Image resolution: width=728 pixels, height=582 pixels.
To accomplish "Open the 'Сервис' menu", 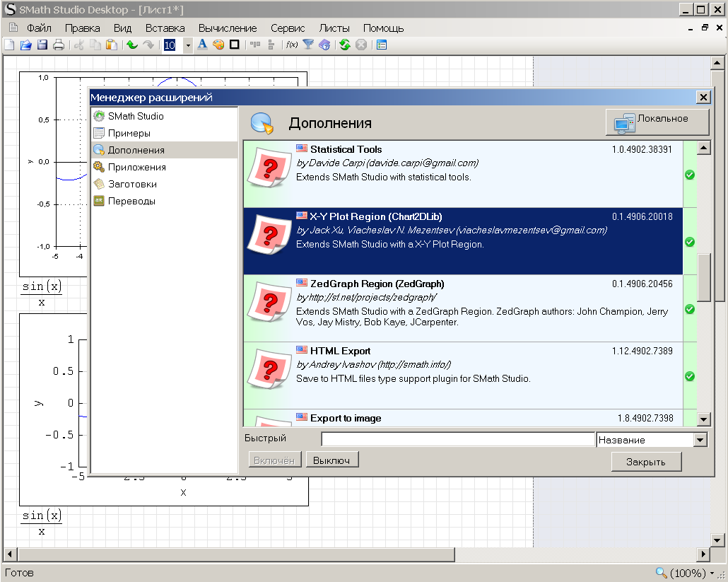I will [x=288, y=28].
